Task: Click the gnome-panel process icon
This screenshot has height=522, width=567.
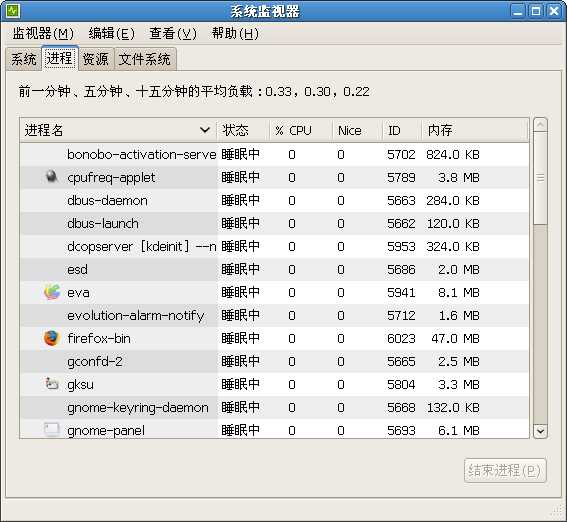Action: coord(51,429)
